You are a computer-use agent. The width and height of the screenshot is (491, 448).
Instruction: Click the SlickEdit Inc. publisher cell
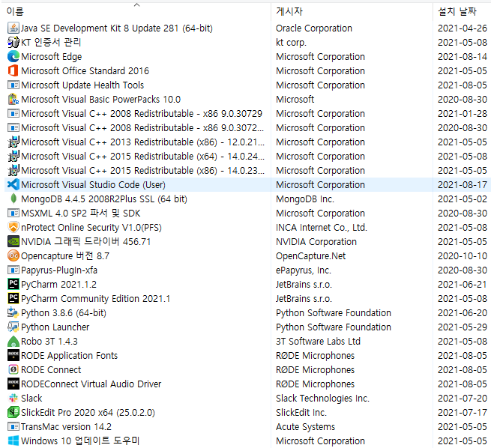301,412
